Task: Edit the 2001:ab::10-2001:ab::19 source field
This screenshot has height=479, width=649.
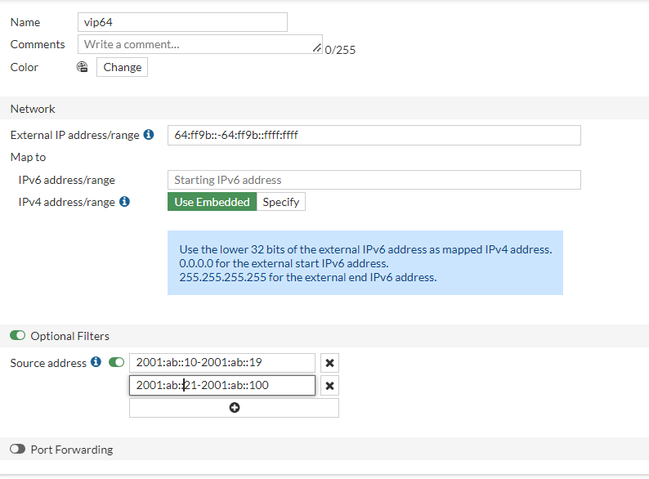Action: (221, 362)
